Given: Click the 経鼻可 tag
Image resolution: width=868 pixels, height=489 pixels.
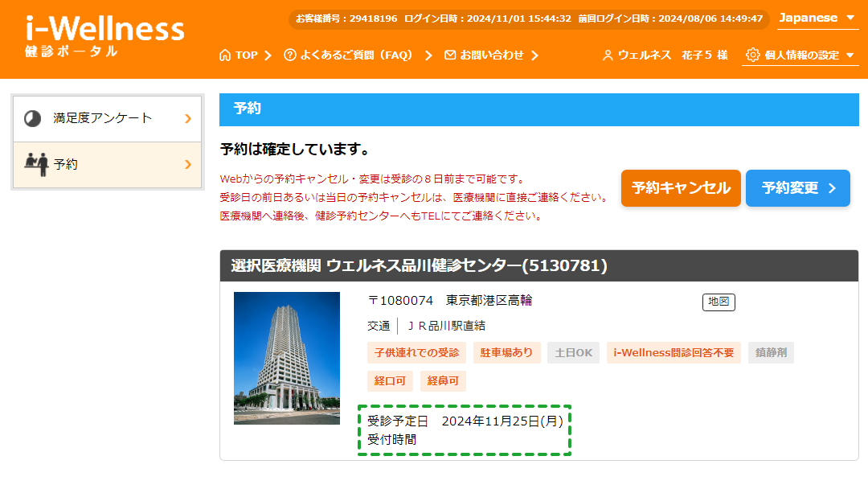Looking at the screenshot, I should tap(443, 381).
